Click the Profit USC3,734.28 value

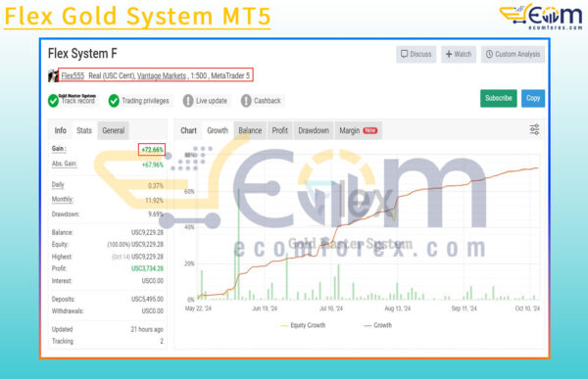pos(147,268)
